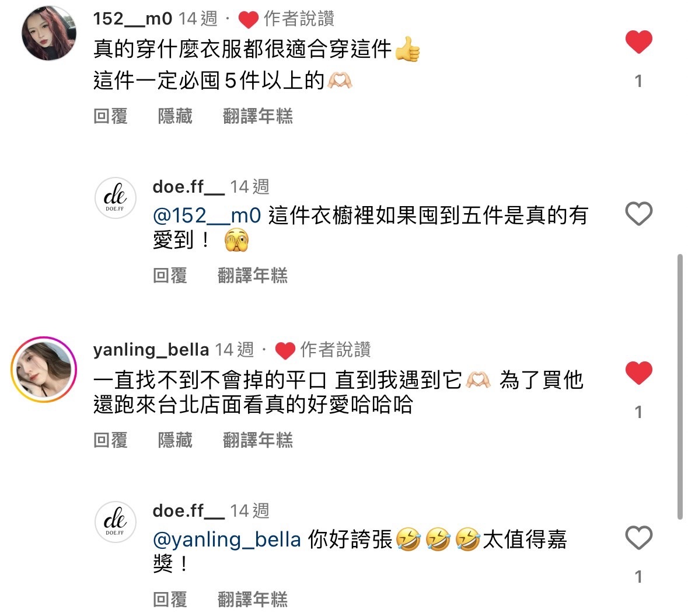This screenshot has height=616, width=688.
Task: Like doe.ff__ reply to @152__m0
Action: tap(638, 213)
